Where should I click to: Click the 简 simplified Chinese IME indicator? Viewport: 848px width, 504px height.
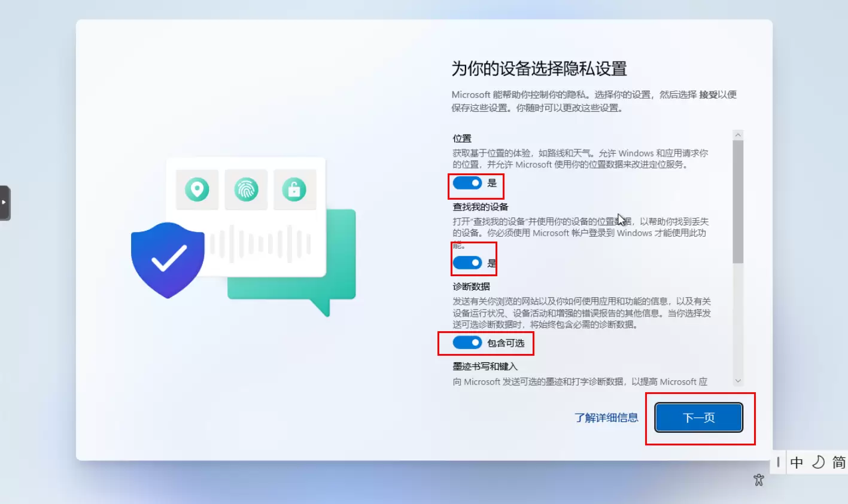point(839,462)
